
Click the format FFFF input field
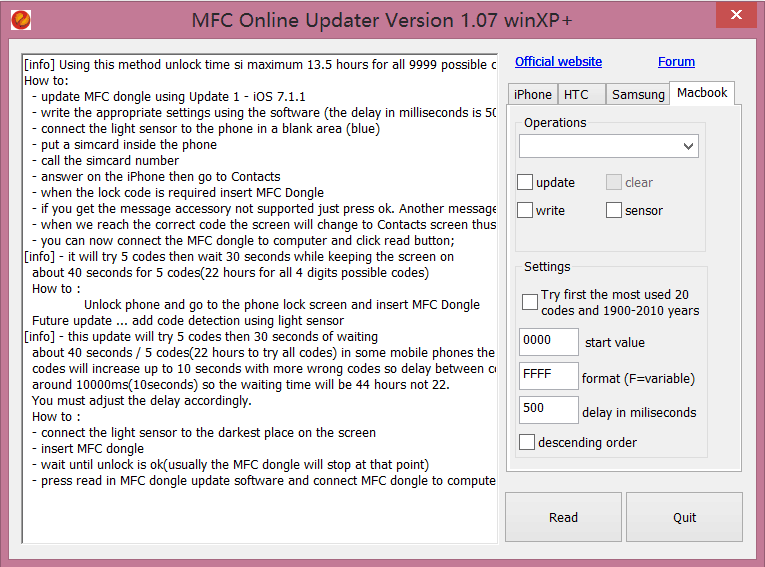coord(548,376)
